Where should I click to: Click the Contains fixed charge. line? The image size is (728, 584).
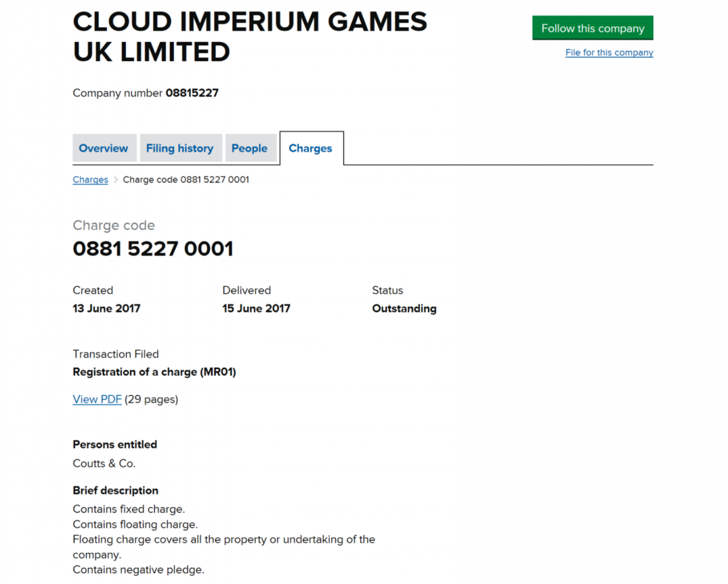(129, 509)
